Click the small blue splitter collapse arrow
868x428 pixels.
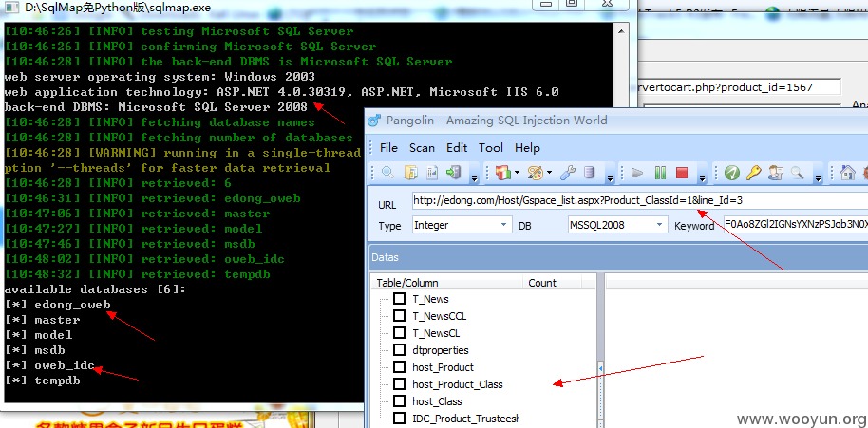click(x=600, y=369)
